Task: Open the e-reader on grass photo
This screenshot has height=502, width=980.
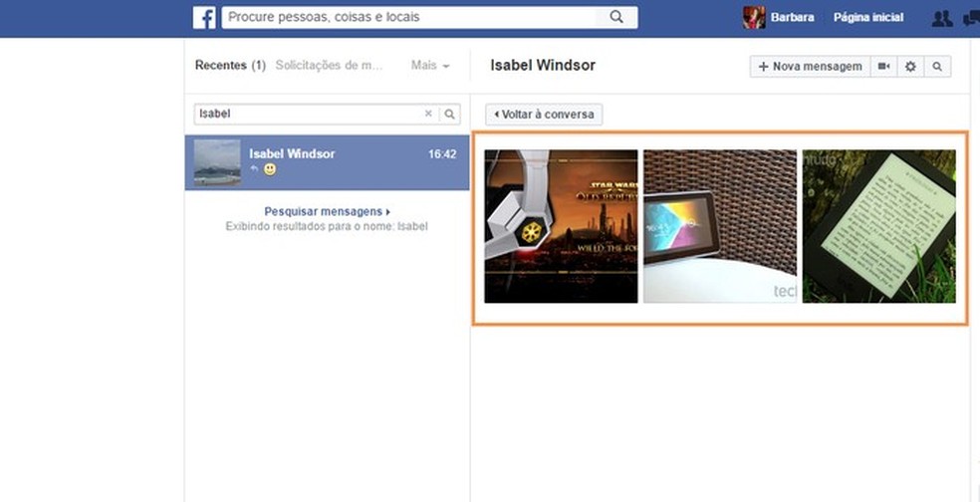Action: 878,226
